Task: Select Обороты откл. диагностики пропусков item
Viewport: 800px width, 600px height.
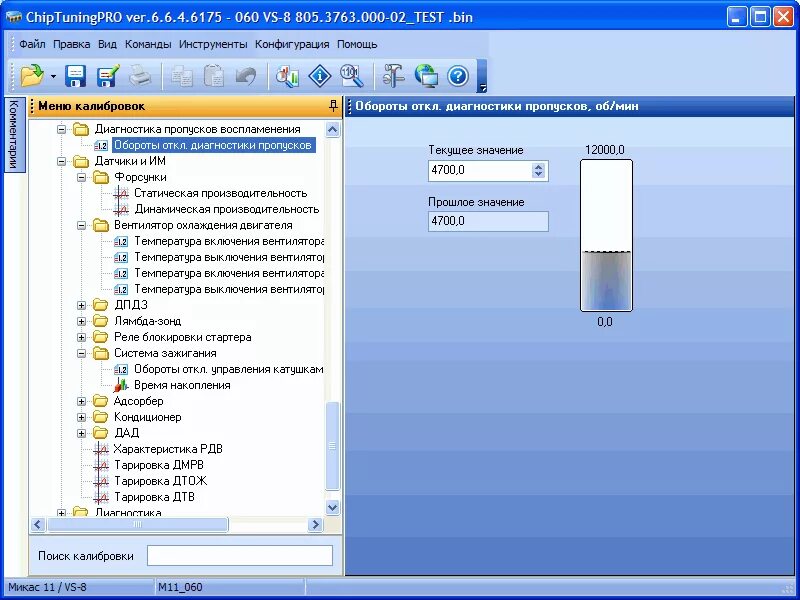Action: 213,145
